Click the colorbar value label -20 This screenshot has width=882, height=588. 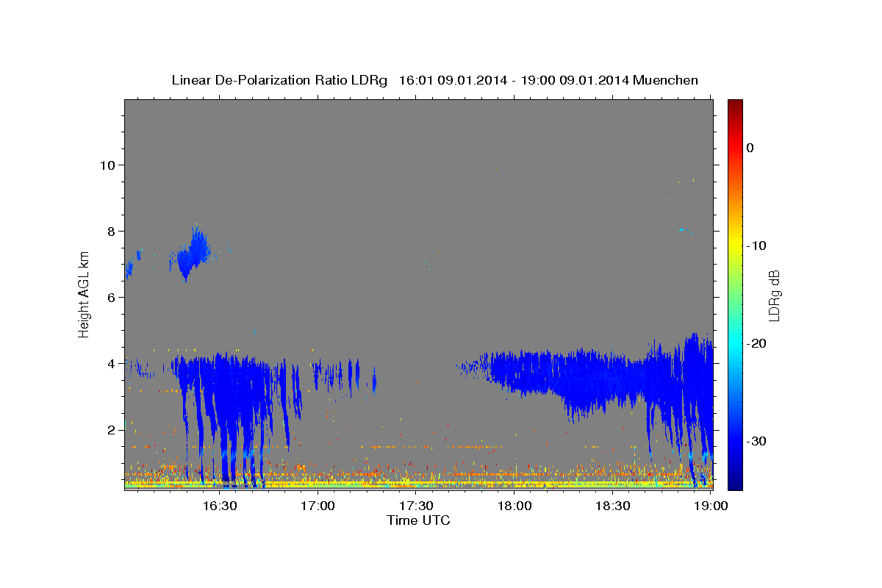coord(756,343)
